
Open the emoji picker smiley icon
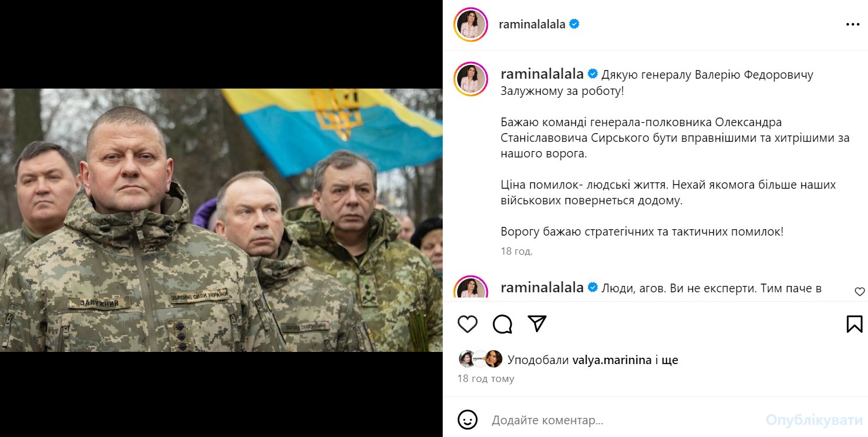(x=468, y=419)
